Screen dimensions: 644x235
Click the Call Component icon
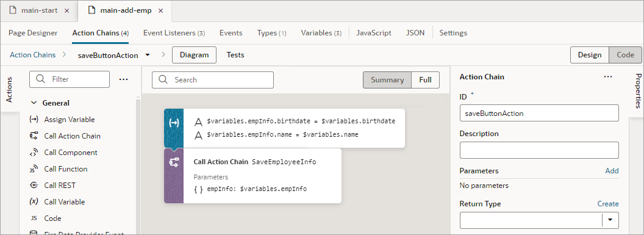(x=34, y=153)
